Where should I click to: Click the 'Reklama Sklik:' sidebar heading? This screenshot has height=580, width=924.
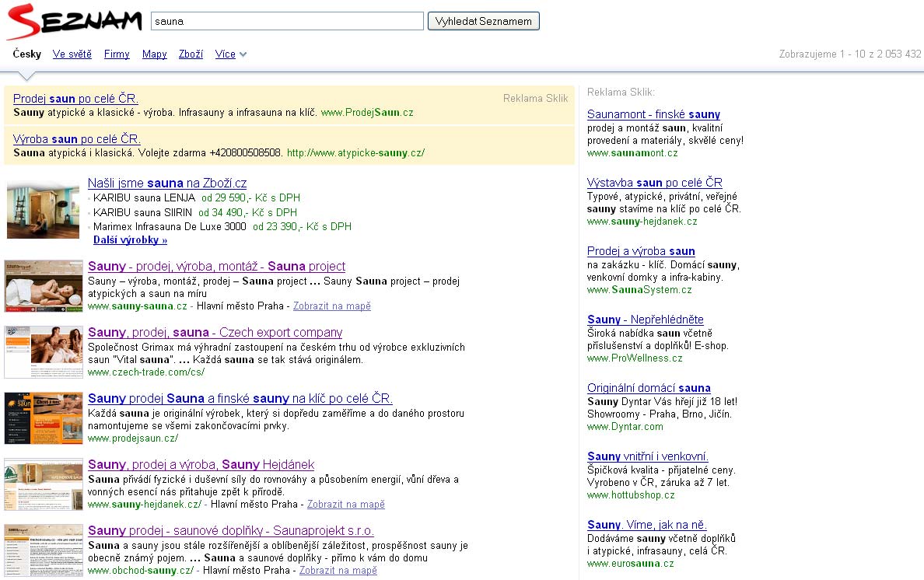tap(621, 93)
